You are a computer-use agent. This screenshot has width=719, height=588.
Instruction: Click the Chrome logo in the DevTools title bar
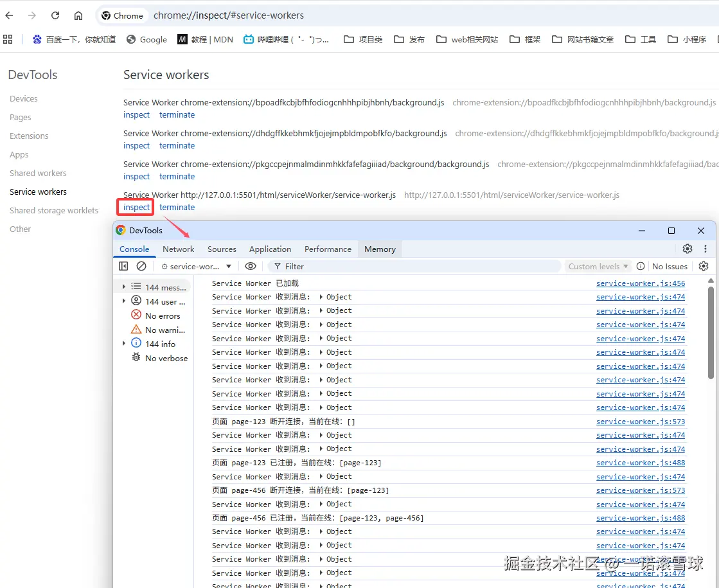click(x=121, y=230)
